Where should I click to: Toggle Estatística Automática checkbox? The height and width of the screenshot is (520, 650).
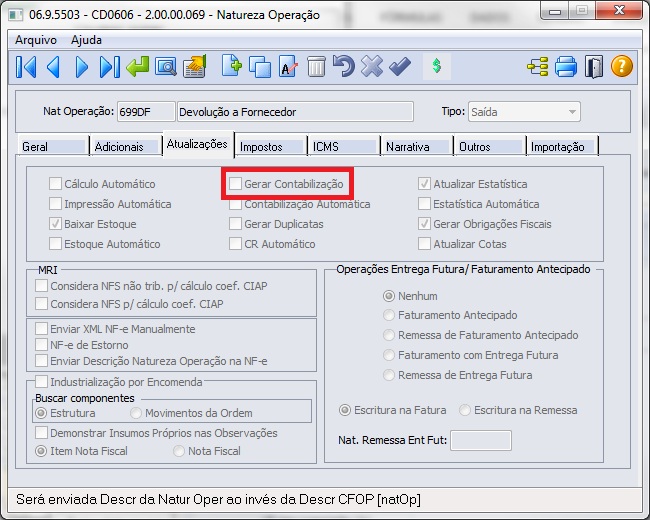coord(424,204)
